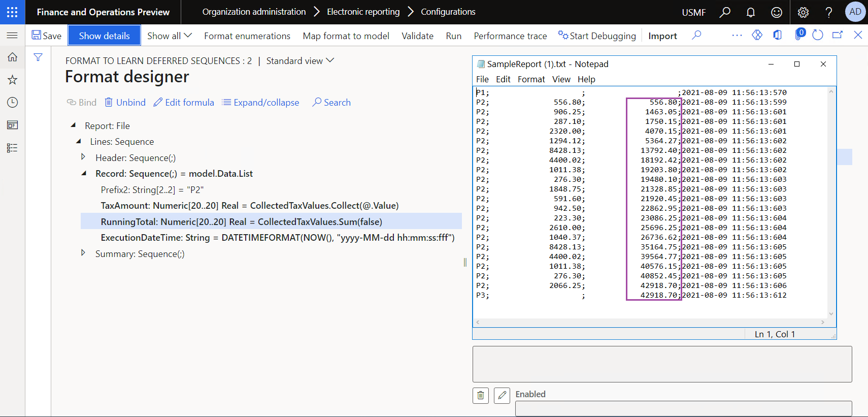
Task: Open Favorites star icon in sidebar
Action: (12, 80)
